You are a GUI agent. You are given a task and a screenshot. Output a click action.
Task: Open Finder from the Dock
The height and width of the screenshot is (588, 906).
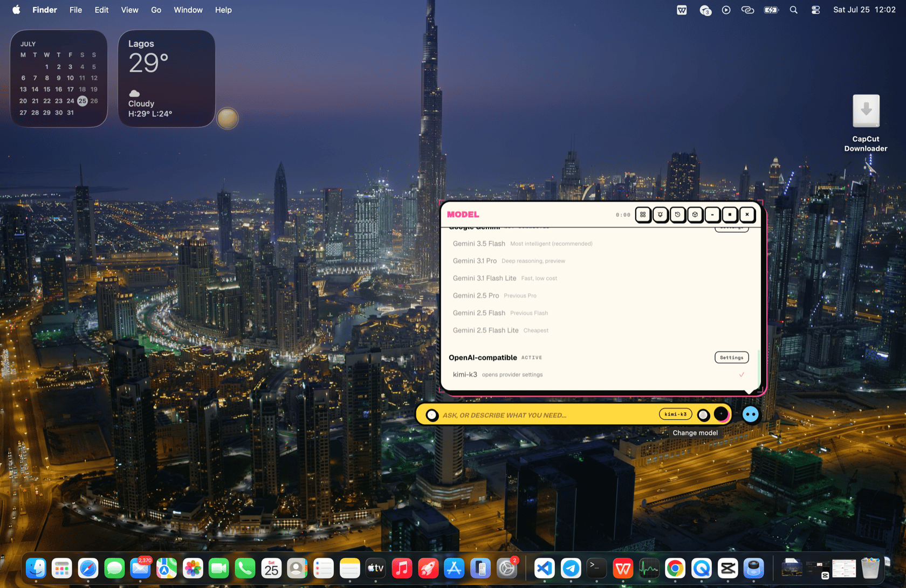pyautogui.click(x=36, y=568)
